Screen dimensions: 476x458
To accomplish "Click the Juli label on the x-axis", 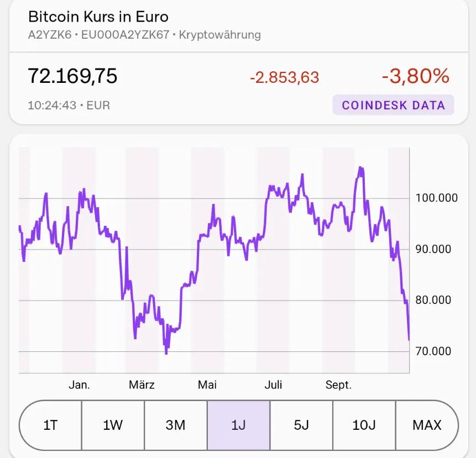I will tap(273, 385).
